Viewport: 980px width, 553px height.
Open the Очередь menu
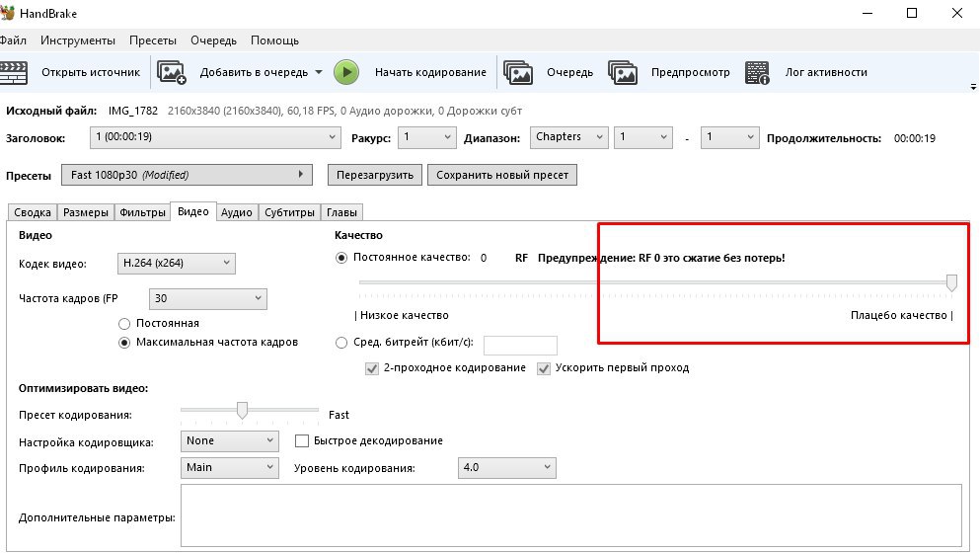click(x=214, y=40)
